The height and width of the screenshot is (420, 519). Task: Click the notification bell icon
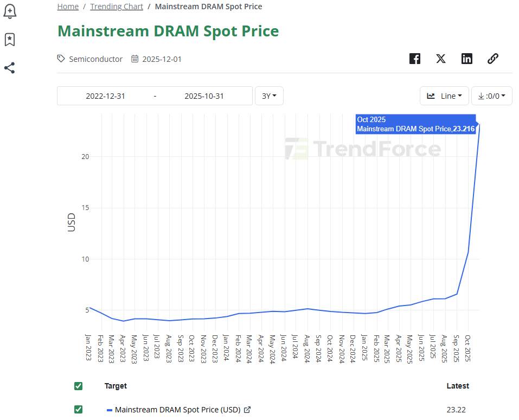tap(10, 10)
